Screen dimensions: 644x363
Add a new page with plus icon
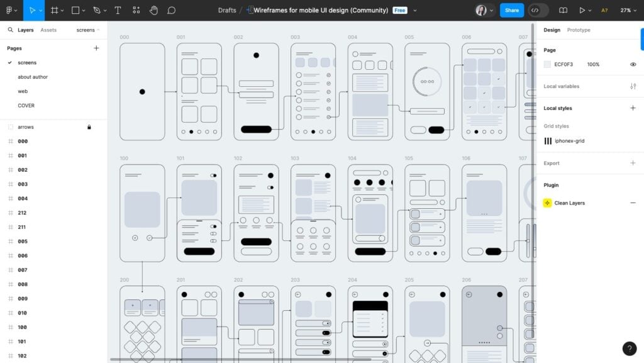coord(96,48)
